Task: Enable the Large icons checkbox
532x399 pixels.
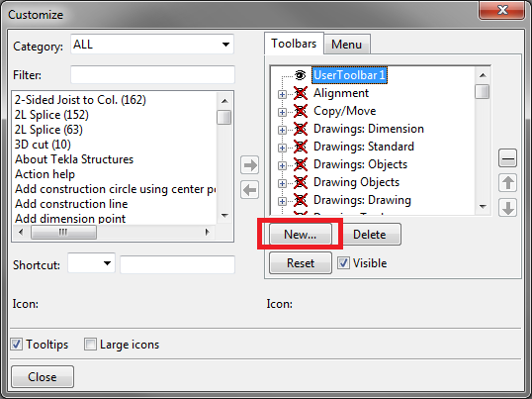Action: point(90,345)
